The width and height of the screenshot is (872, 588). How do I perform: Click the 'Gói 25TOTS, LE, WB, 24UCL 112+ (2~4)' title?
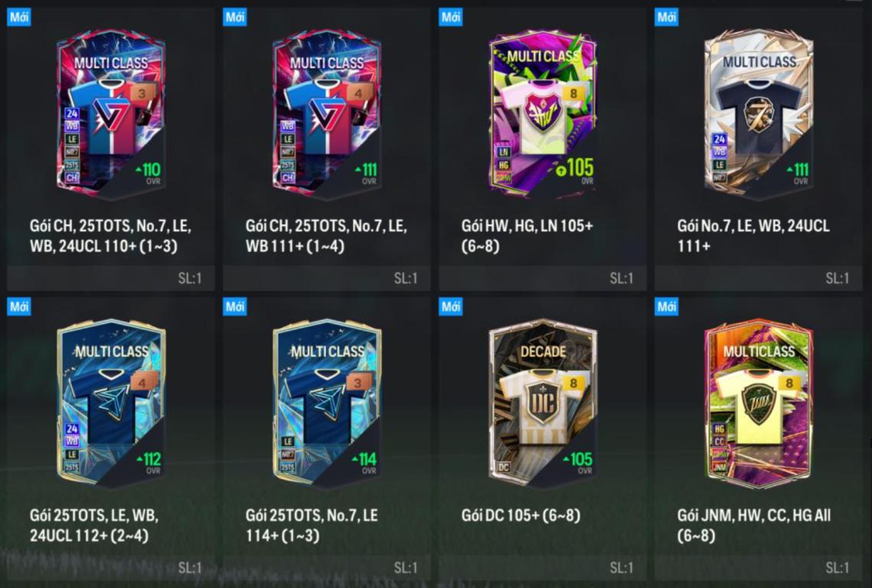pos(94,525)
